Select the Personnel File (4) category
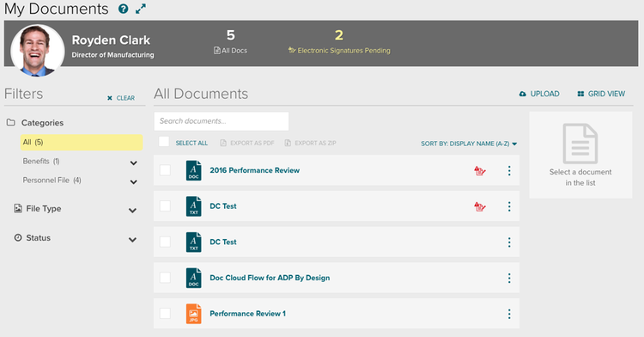The image size is (644, 337). click(x=52, y=180)
